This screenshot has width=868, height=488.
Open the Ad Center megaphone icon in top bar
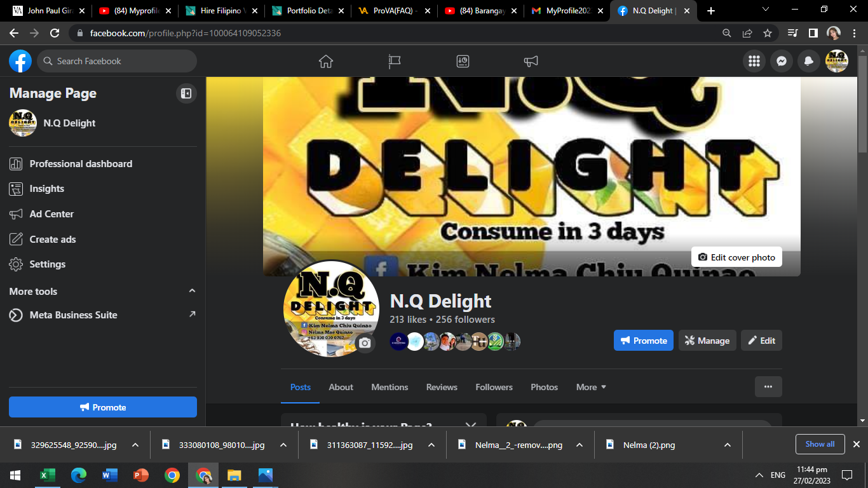pos(531,61)
